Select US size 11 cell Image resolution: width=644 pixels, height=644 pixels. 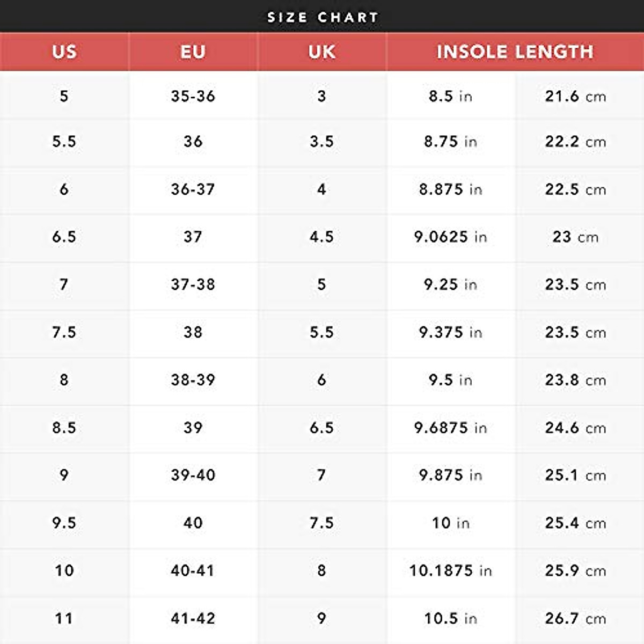pos(64,618)
